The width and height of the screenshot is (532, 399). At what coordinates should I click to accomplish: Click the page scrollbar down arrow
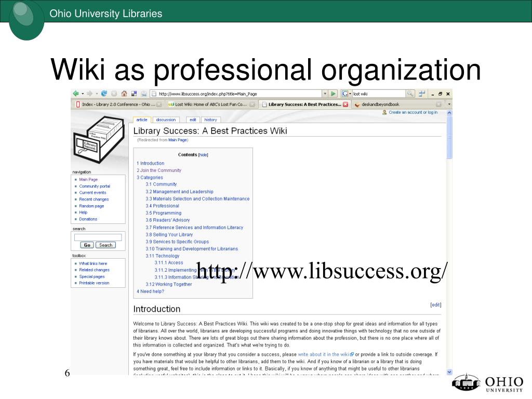click(x=449, y=372)
